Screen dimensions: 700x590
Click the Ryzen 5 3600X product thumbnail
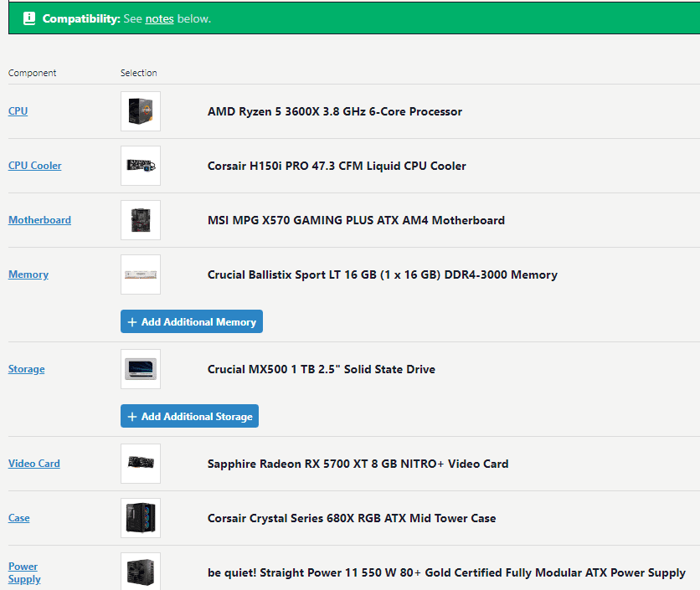tap(141, 111)
